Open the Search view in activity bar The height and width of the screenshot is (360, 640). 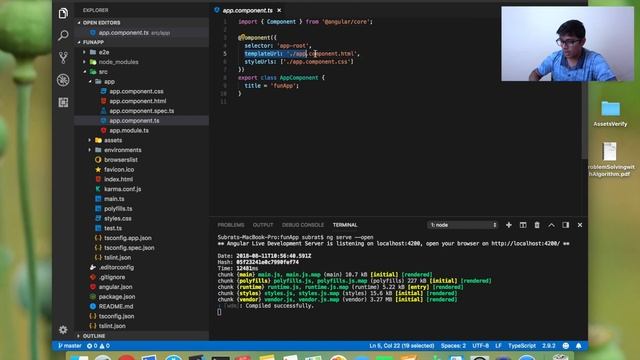tap(63, 36)
